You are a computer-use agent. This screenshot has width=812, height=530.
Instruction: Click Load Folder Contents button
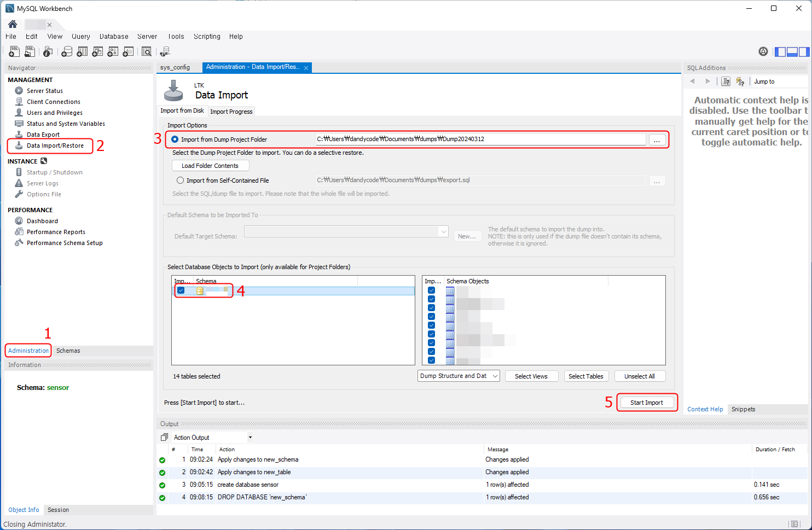tap(210, 166)
